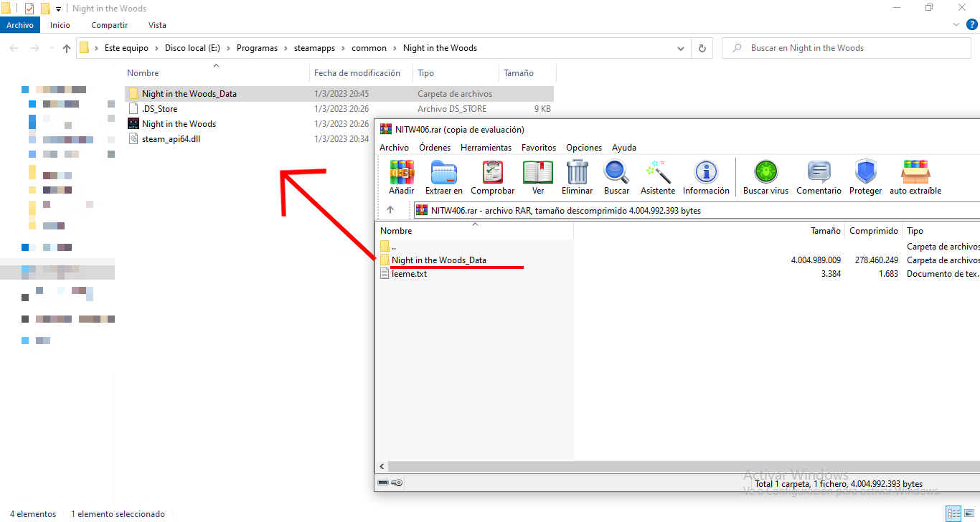
Task: Open the Opciones menu in WinRAR
Action: (584, 147)
